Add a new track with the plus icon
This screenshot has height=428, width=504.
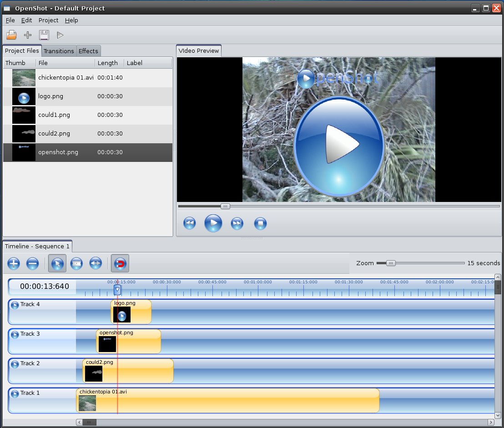click(13, 263)
